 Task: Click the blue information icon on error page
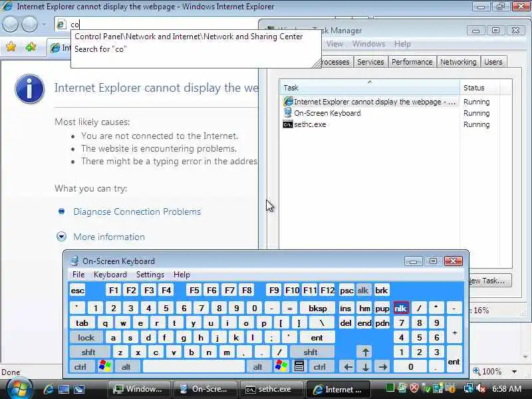click(29, 89)
